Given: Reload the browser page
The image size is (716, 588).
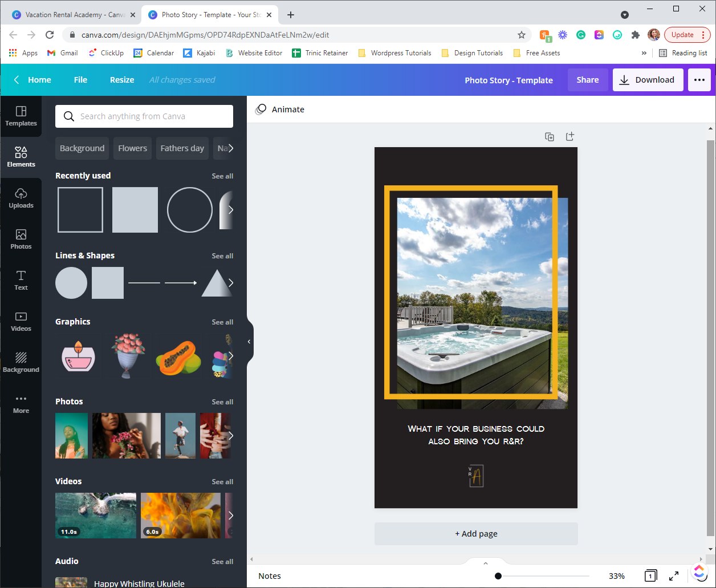Looking at the screenshot, I should [x=50, y=35].
